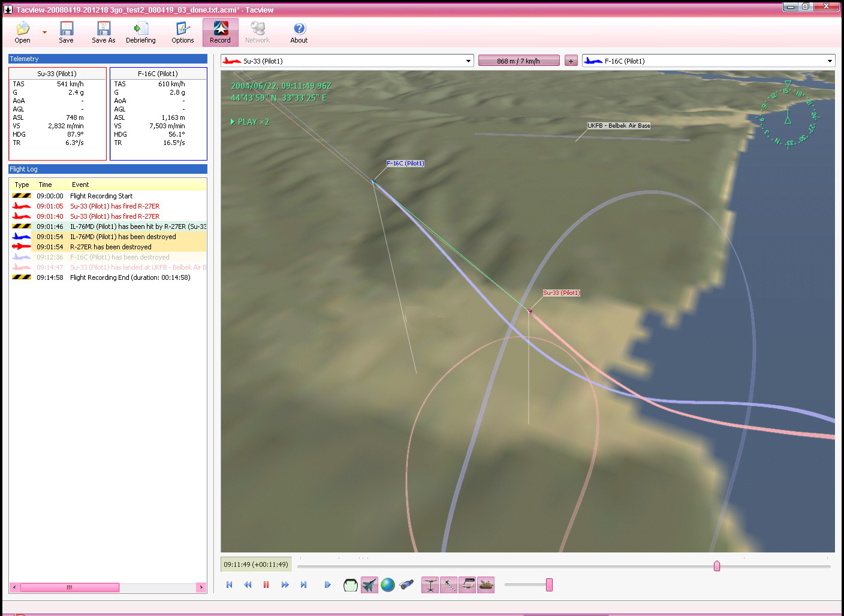
Task: Click the Save As floppy icon
Action: point(103,32)
